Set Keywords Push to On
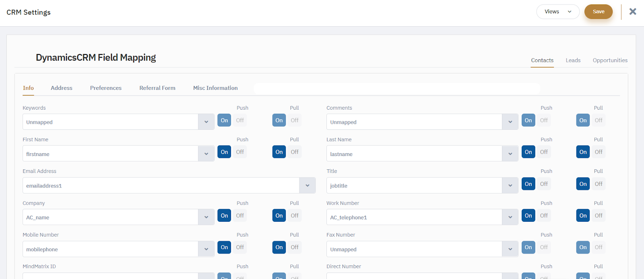644x279 pixels. pyautogui.click(x=224, y=120)
